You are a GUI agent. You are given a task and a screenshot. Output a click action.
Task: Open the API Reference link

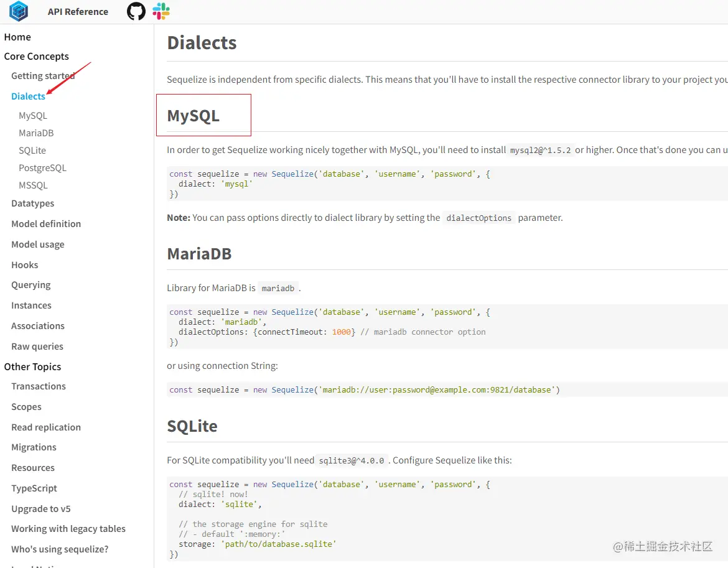(x=78, y=12)
